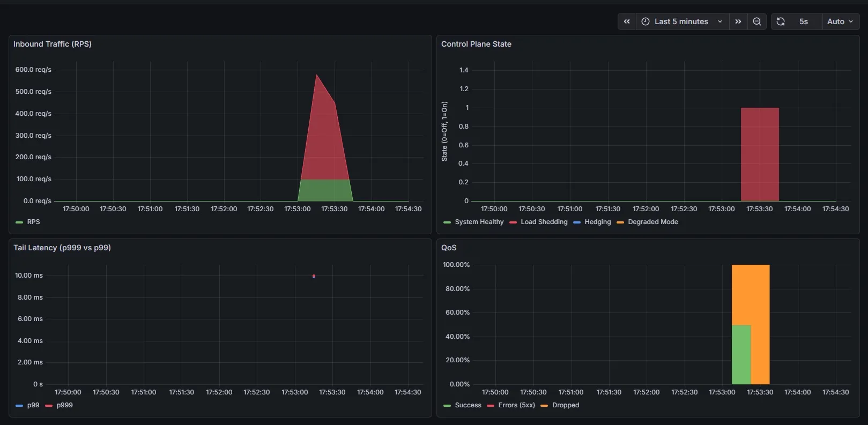Screen dimensions: 868x425
Task: Toggle Success series in QoS legend
Action: (x=468, y=405)
